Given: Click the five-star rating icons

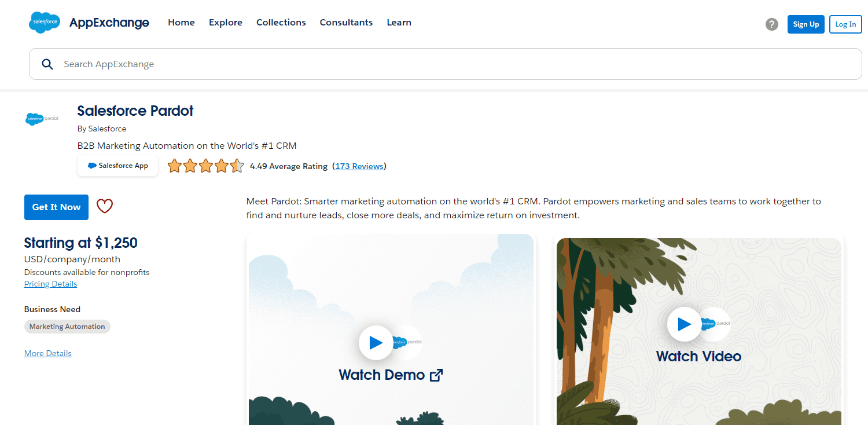Looking at the screenshot, I should 206,166.
